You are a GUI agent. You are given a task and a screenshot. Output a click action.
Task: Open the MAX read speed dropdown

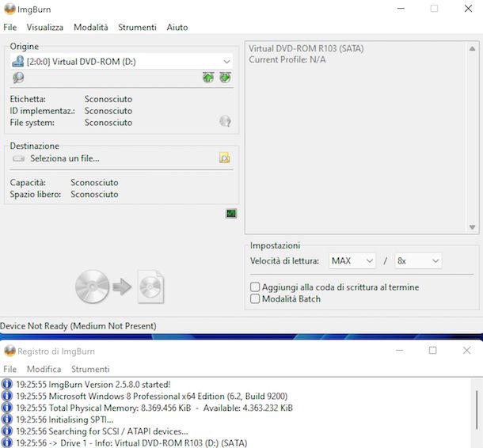[352, 260]
